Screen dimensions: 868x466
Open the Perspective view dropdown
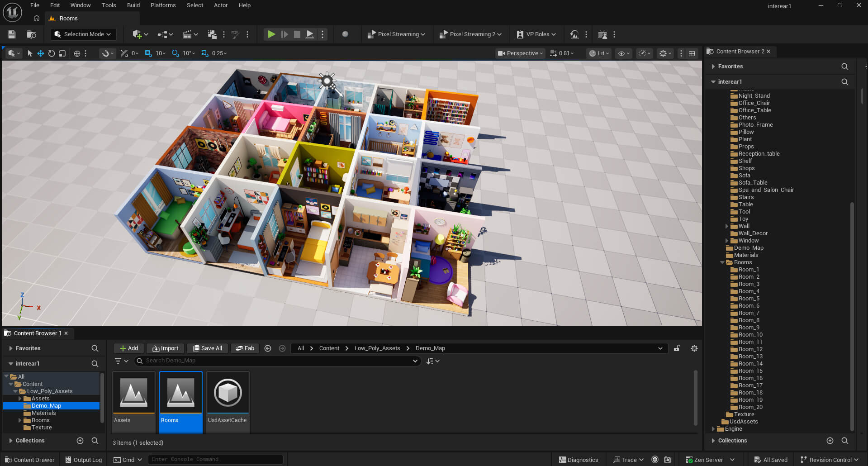519,53
